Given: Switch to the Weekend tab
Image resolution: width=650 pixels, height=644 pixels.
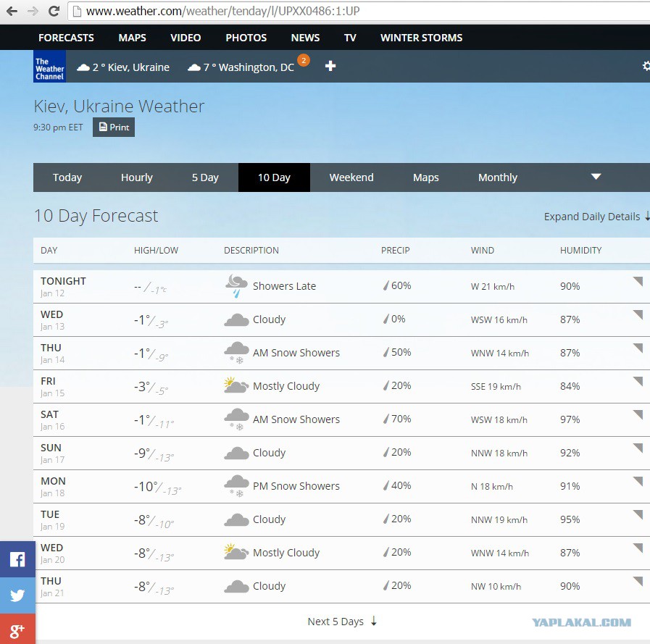Looking at the screenshot, I should (351, 177).
